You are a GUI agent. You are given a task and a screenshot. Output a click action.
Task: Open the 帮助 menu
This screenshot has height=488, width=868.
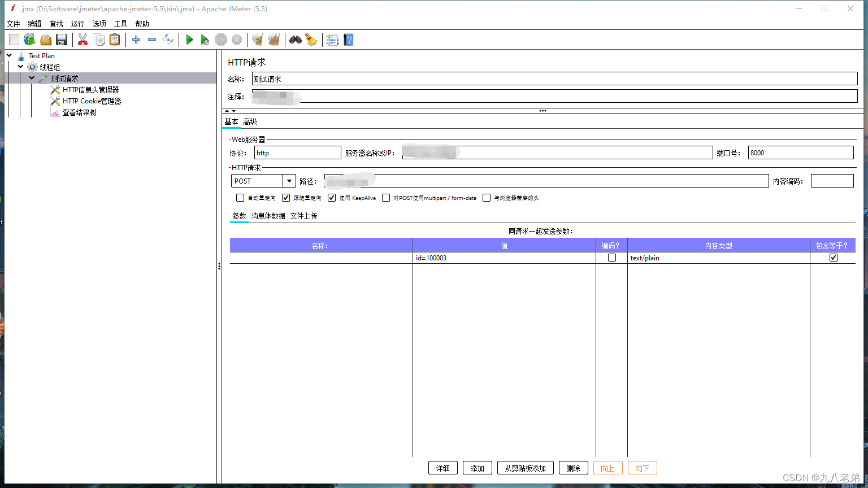[x=142, y=24]
